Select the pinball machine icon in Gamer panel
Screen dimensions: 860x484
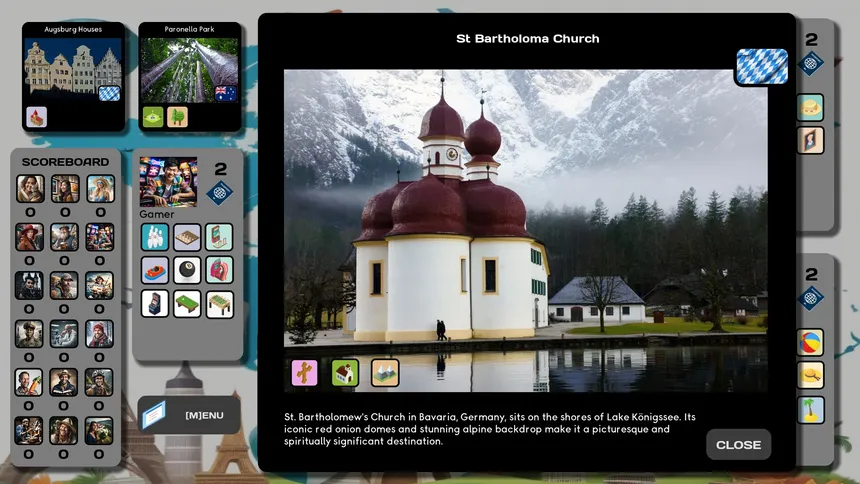coord(219,237)
